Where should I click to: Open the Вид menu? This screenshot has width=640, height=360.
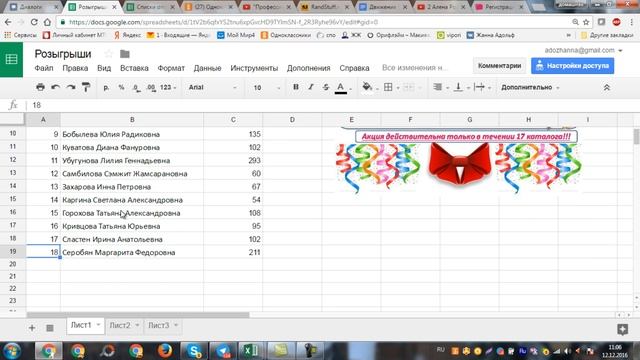click(104, 68)
